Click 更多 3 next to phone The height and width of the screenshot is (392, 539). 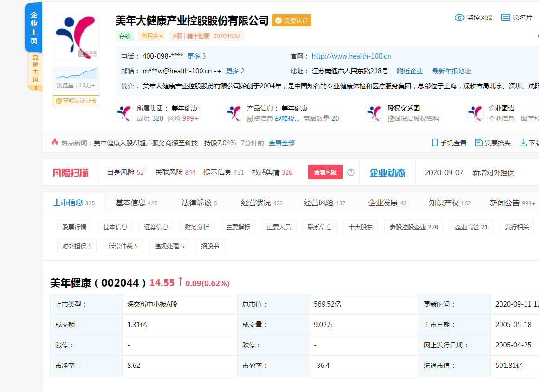tap(196, 56)
